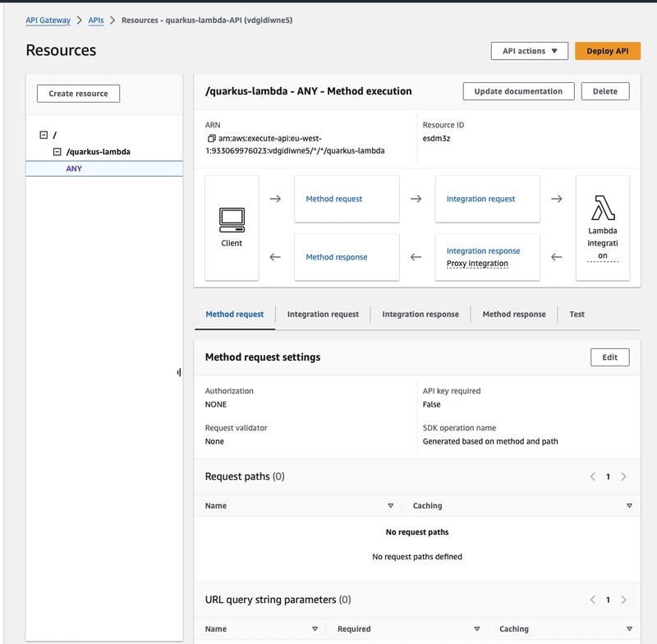Click the Lambda integration label text
The height and width of the screenshot is (644, 657).
pos(603,243)
